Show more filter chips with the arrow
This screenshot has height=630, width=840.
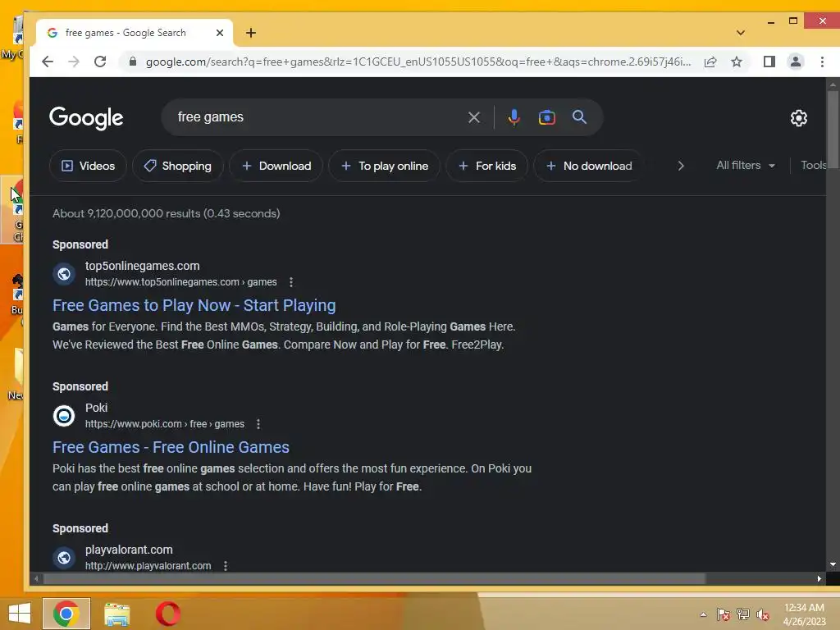tap(680, 166)
